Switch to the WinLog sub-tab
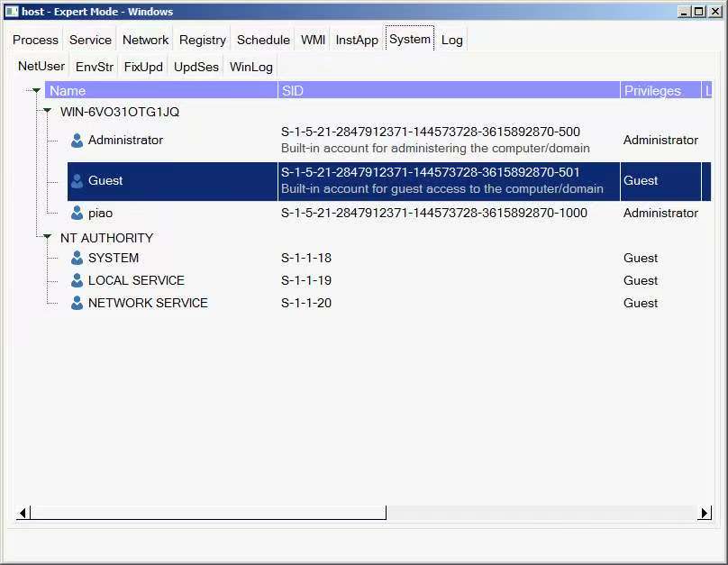The image size is (728, 565). click(x=250, y=67)
